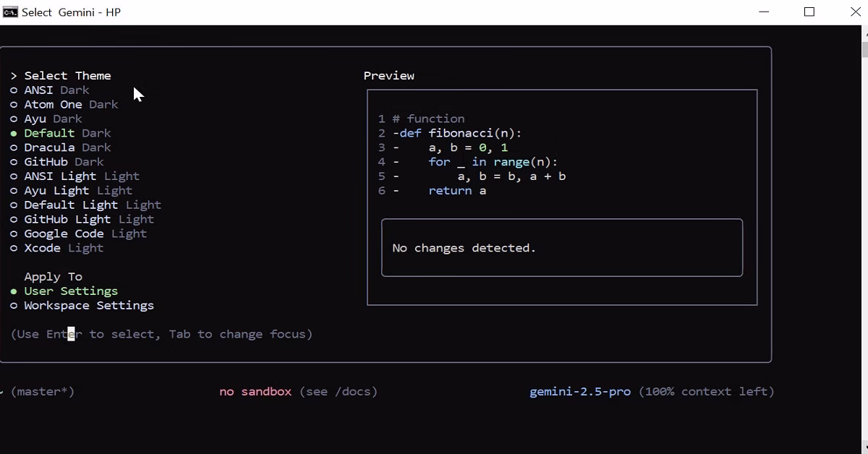868x454 pixels.
Task: Click the 'no sandbox' status text
Action: [255, 392]
